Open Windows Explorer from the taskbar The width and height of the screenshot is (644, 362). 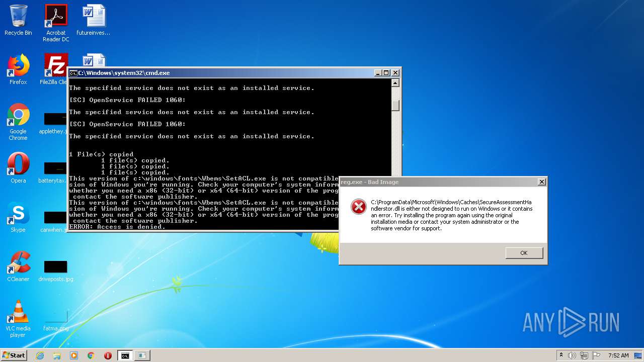[57, 355]
